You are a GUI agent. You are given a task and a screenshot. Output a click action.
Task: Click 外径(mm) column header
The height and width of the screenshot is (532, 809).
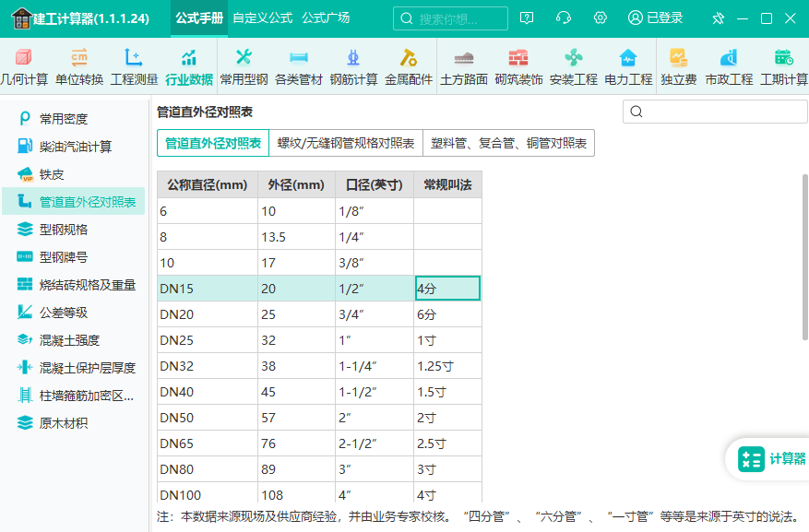pos(297,184)
